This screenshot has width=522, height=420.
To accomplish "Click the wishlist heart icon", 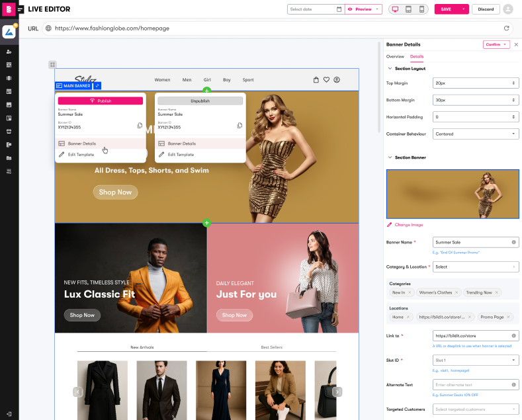I will [327, 80].
